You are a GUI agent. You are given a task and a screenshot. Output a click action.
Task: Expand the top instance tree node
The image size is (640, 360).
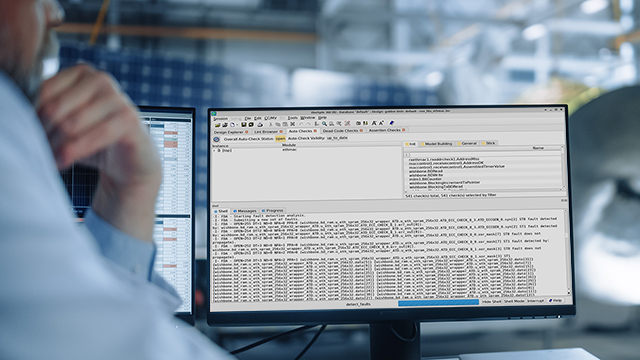(x=214, y=151)
